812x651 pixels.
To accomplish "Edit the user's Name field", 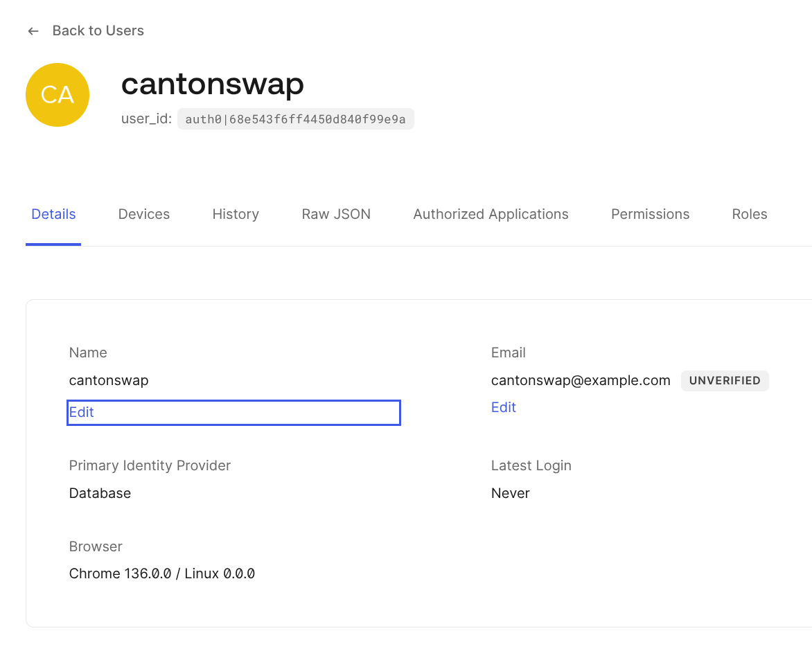I will tap(82, 412).
